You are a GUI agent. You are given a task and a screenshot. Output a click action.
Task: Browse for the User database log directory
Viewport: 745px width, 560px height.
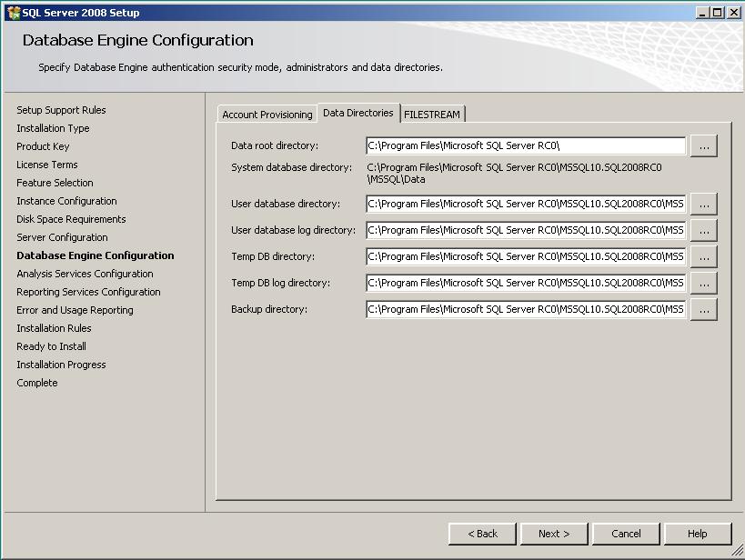tap(704, 230)
